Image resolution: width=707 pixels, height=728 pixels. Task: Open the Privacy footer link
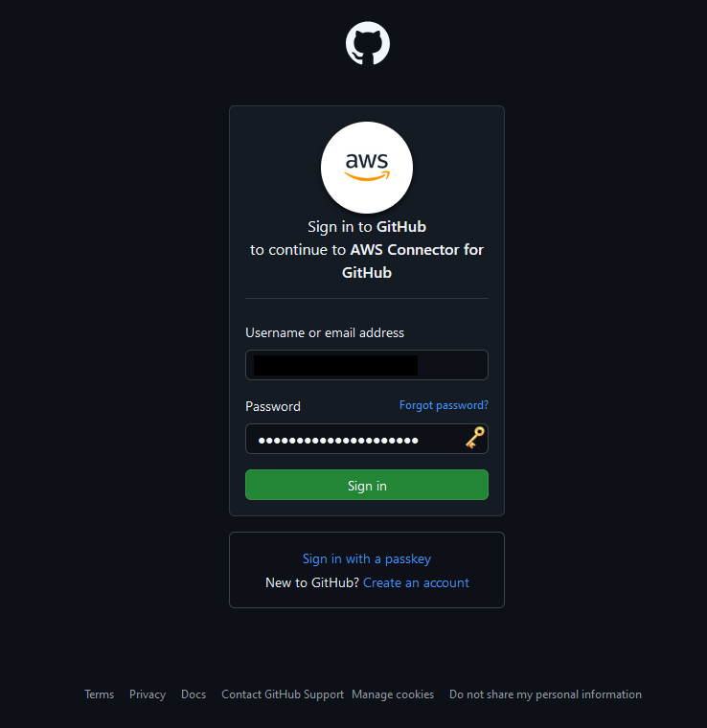point(148,694)
